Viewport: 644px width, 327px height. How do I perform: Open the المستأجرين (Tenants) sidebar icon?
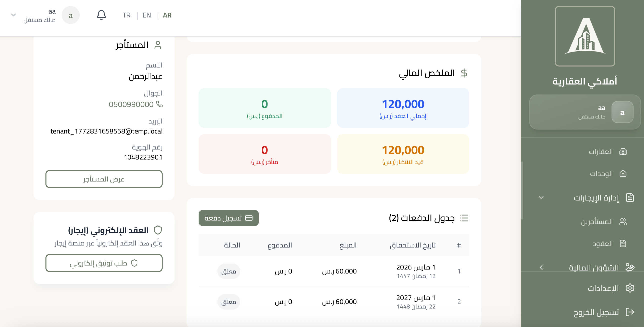(x=623, y=221)
